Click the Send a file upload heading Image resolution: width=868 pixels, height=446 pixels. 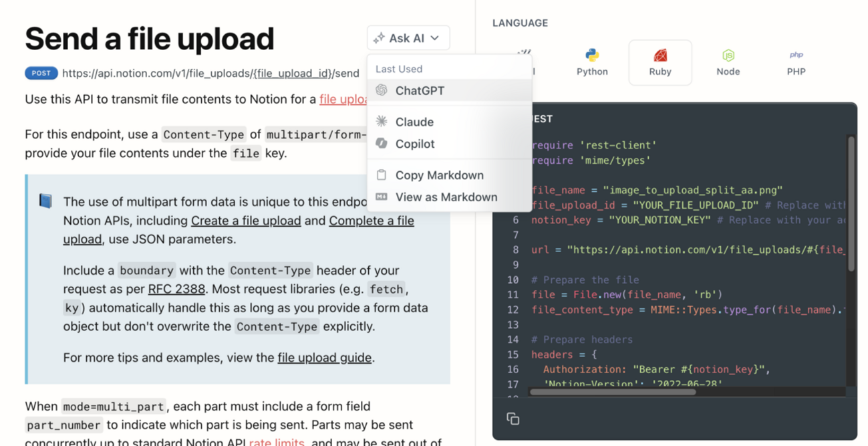150,39
